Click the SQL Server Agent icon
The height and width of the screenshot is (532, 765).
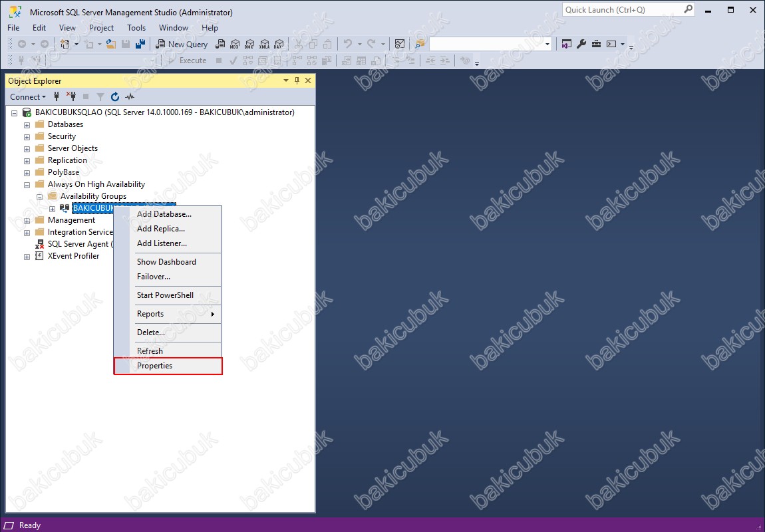40,244
